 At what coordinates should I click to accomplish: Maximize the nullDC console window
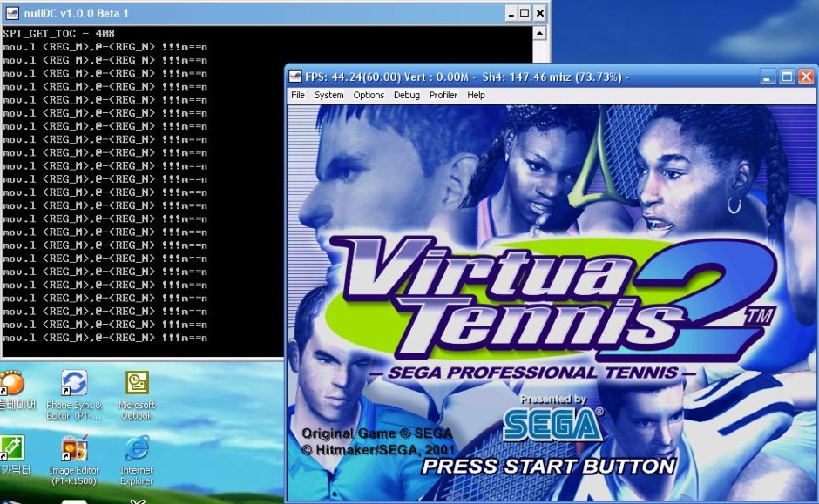point(525,14)
